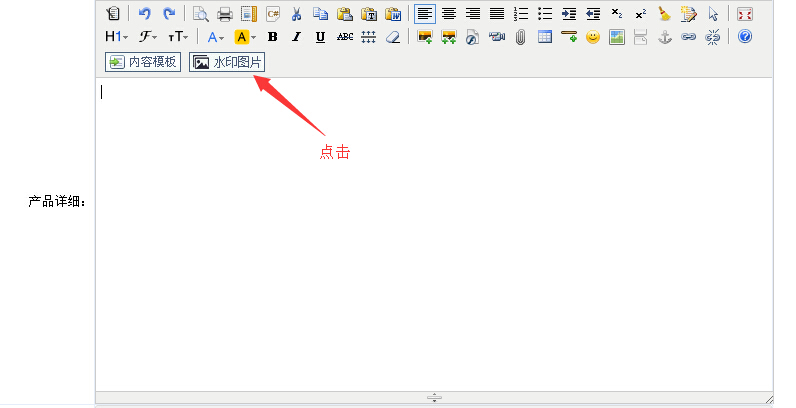Viewport: 796px width, 408px height.
Task: Insert Flash content icon
Action: click(x=473, y=37)
